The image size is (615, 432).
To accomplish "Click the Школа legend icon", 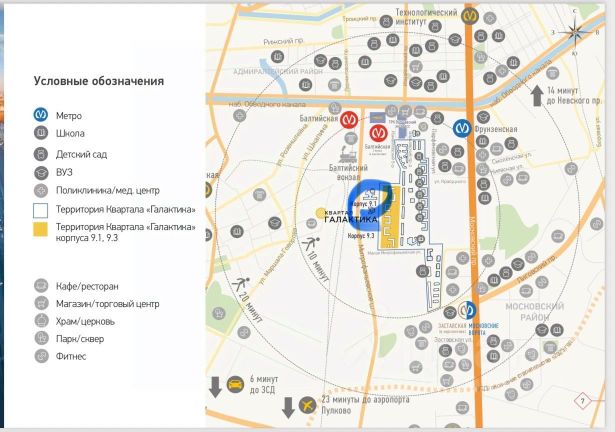I will click(x=40, y=133).
